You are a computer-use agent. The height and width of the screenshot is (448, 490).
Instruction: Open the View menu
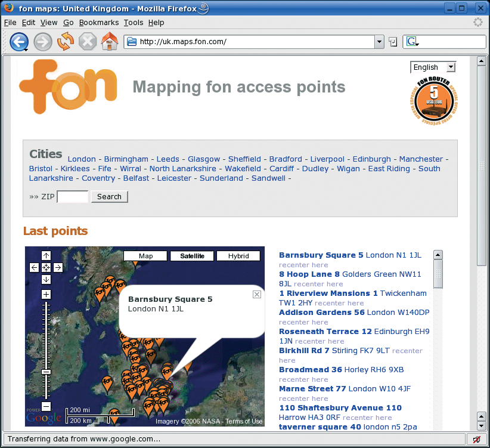[x=49, y=23]
